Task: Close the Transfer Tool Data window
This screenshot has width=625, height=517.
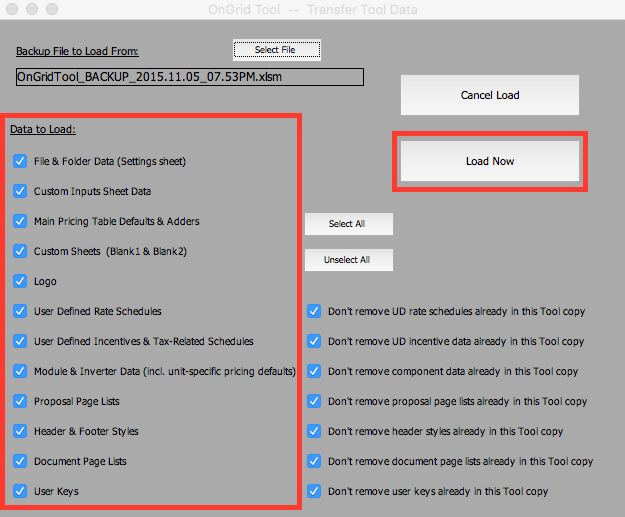Action: point(12,9)
